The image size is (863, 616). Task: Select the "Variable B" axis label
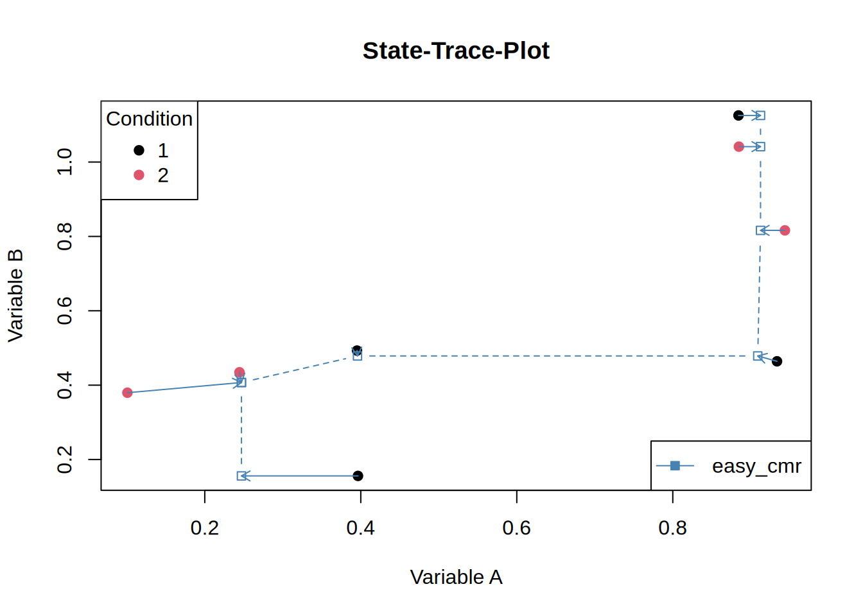coord(15,295)
